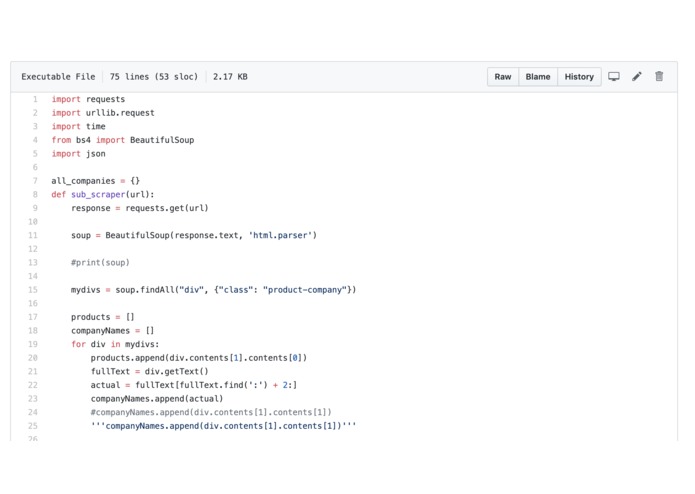Select line number 15

coord(33,290)
